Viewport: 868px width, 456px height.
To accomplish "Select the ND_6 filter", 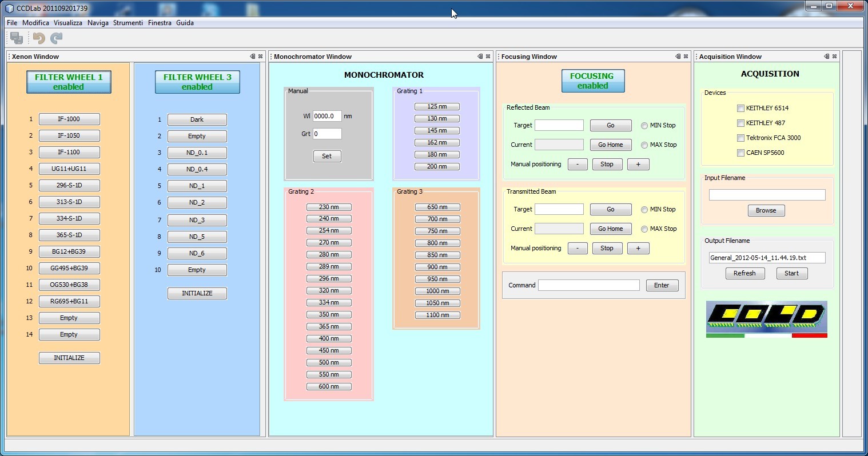I will 197,253.
